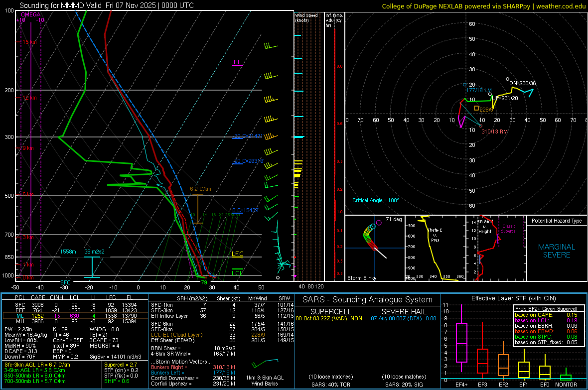Click the magenta EL label on the skew-T
Image resolution: width=588 pixels, height=390 pixels.
point(237,62)
